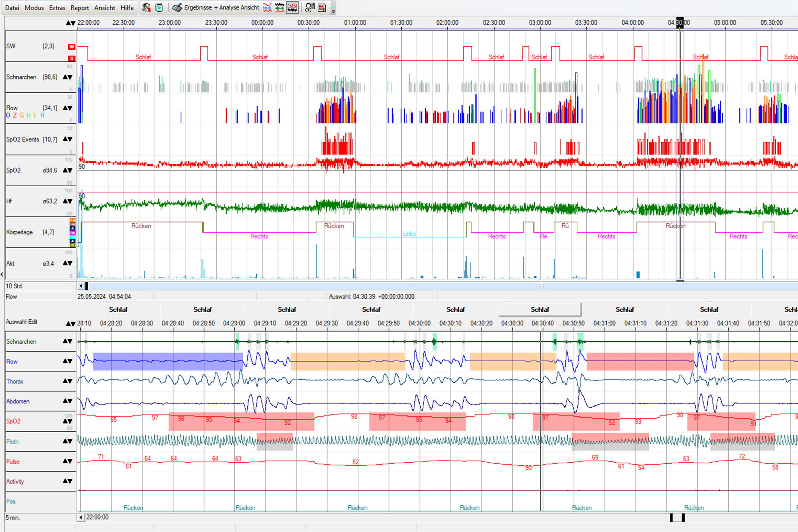Toggle the red Z flow event type

click(x=15, y=115)
